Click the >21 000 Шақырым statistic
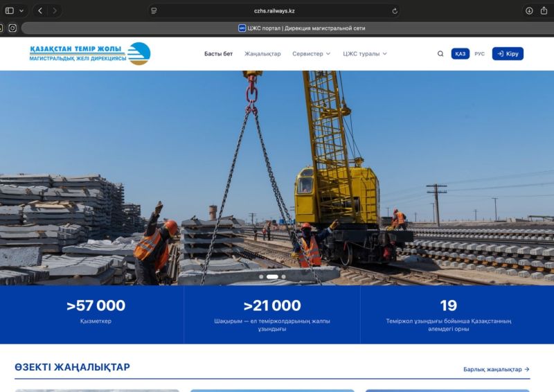The width and height of the screenshot is (554, 392). click(271, 314)
